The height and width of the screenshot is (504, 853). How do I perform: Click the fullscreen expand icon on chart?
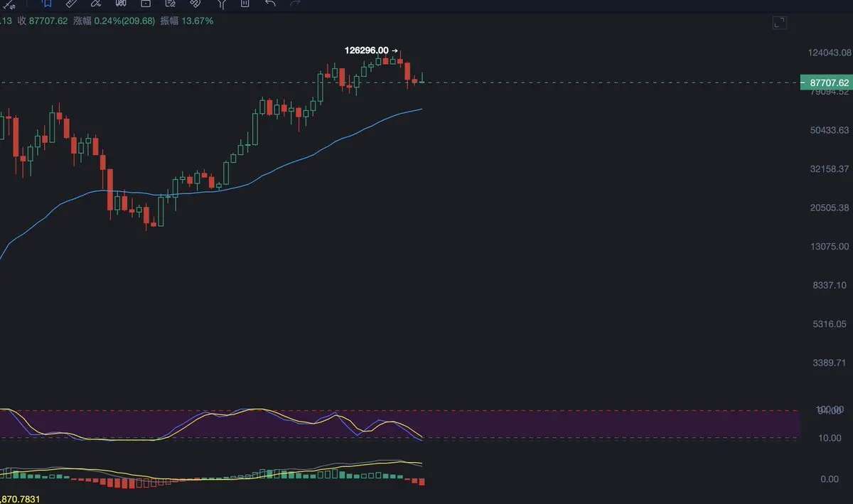coord(780,23)
